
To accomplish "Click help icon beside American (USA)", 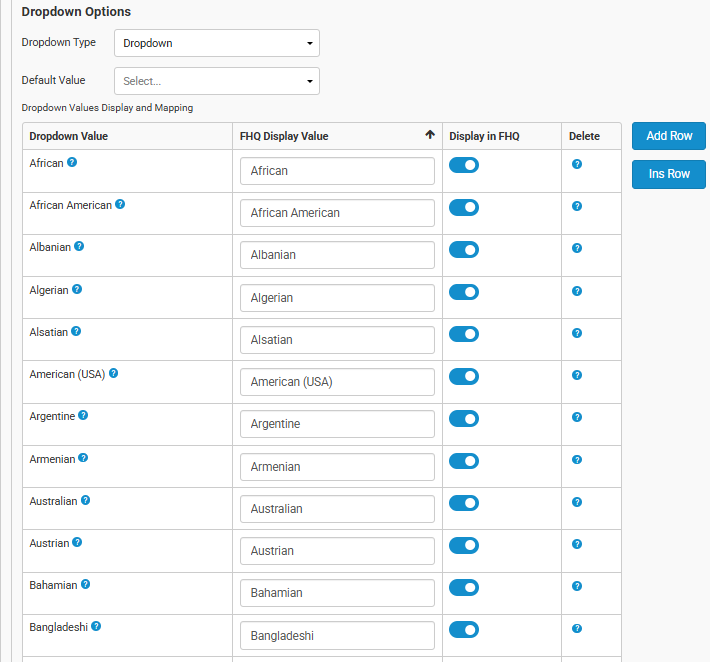I will 113,373.
